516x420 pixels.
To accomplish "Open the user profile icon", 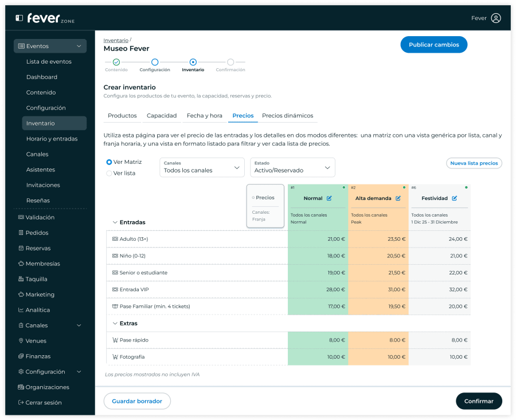I will point(495,18).
